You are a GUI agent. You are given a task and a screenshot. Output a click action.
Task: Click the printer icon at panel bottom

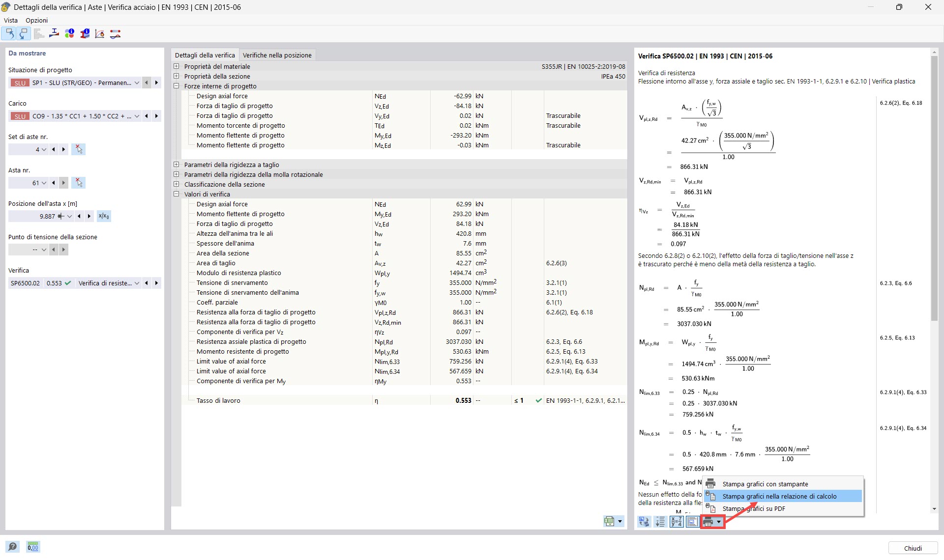(708, 522)
